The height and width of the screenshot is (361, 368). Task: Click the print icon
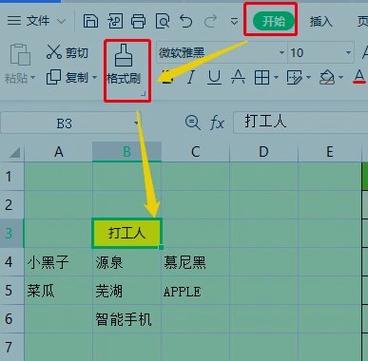[x=138, y=22]
